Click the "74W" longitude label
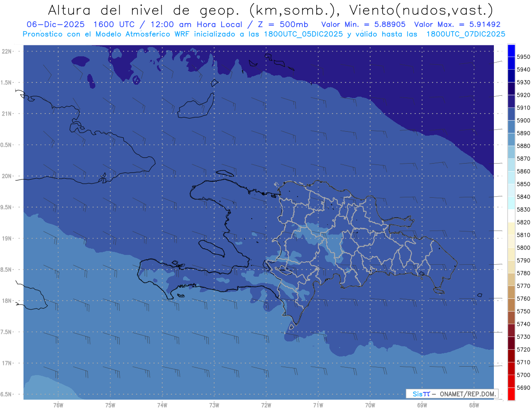Viewport: 532px width, 411px height. pos(162,405)
